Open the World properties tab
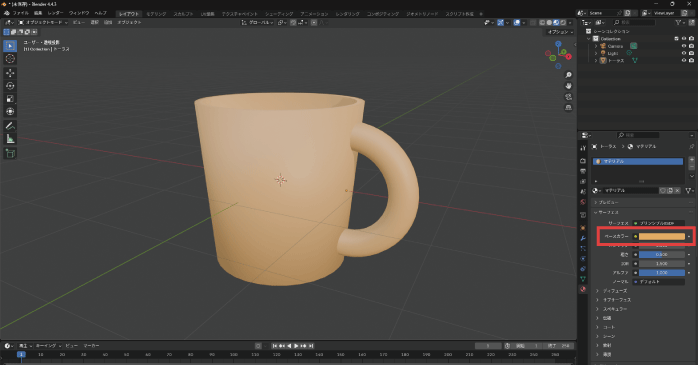 click(x=583, y=202)
